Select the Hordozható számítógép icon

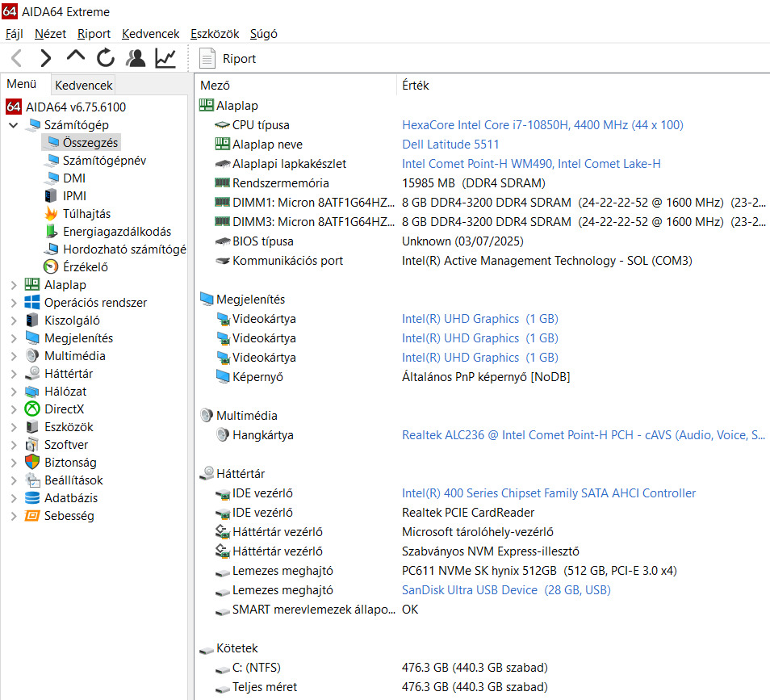point(51,249)
